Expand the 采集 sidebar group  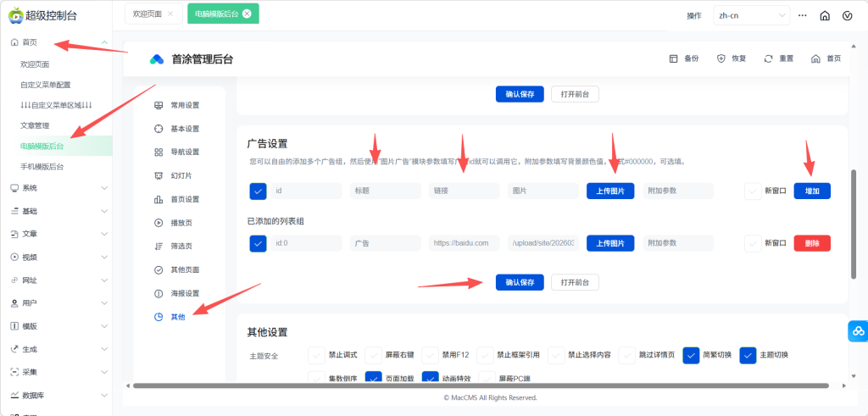[104, 372]
